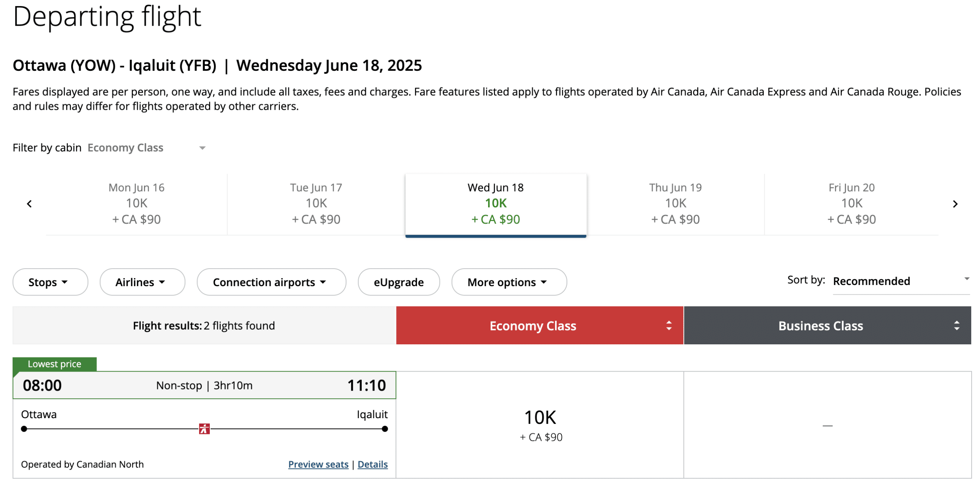The height and width of the screenshot is (484, 980).
Task: Open the Preview seats link
Action: pos(318,464)
